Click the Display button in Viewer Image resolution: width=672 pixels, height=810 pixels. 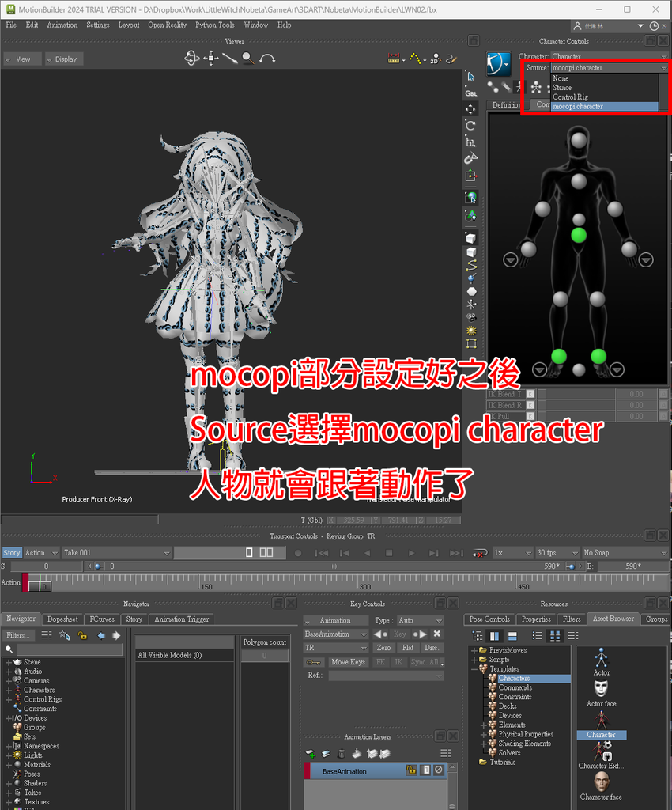[65, 59]
